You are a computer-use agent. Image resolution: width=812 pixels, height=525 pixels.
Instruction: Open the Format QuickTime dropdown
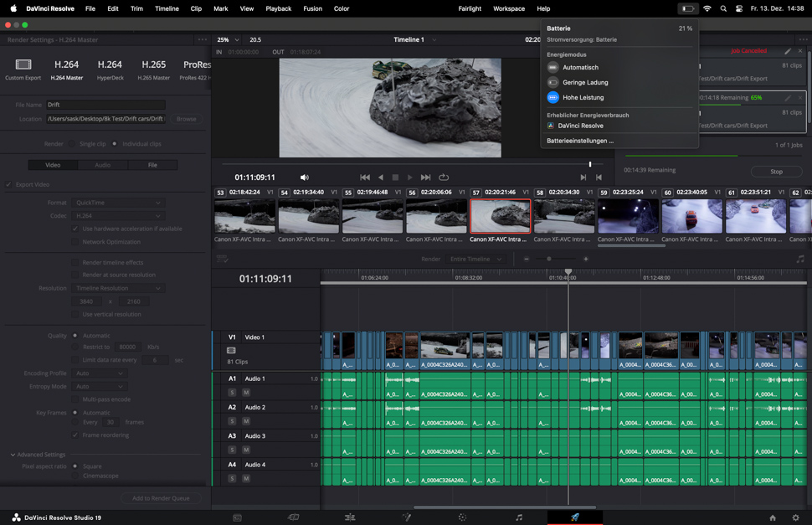(118, 203)
